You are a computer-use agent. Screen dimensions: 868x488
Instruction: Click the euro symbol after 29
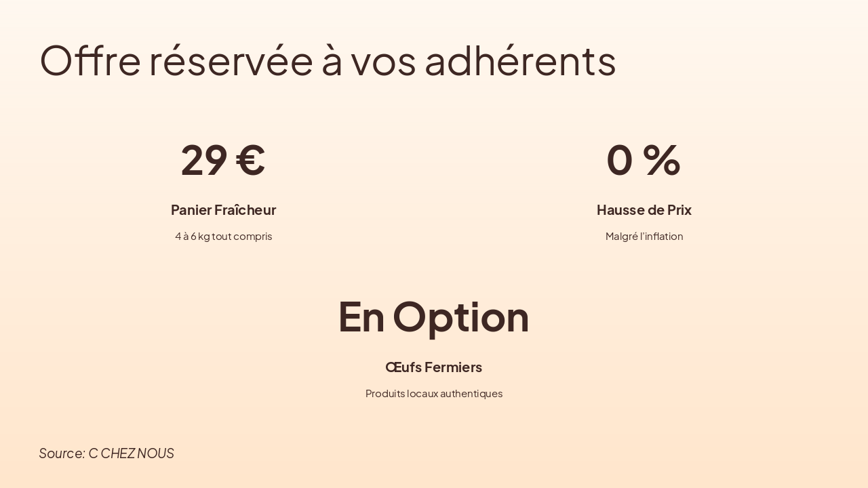(x=250, y=160)
